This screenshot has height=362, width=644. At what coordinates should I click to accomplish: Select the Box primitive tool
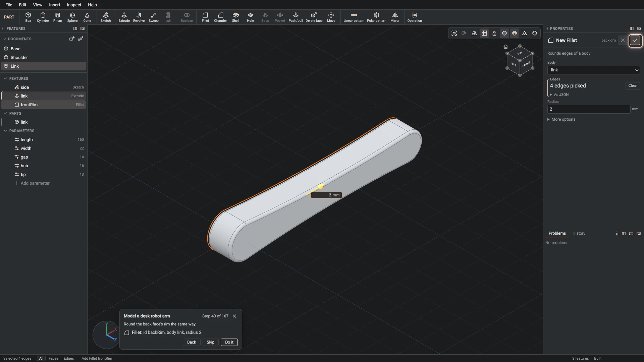point(28,17)
